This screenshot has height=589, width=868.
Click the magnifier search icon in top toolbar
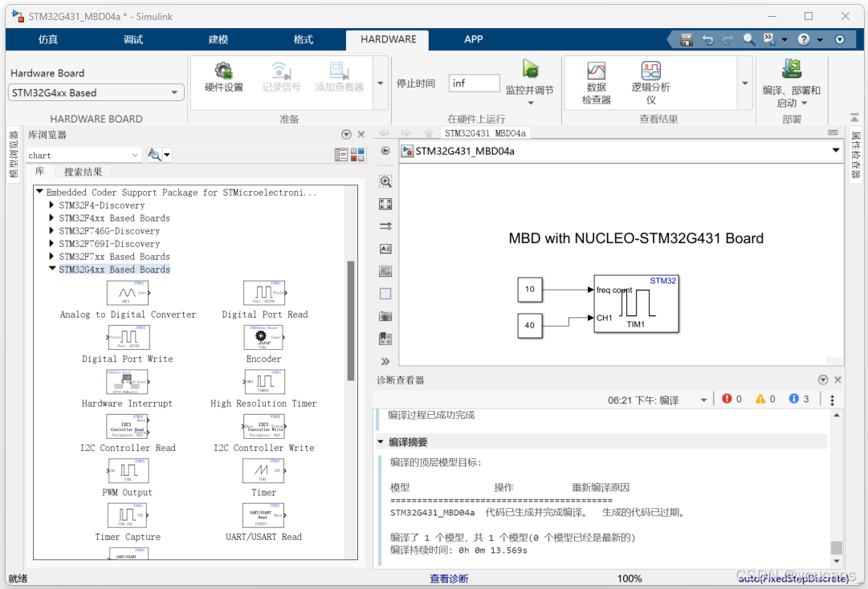[x=748, y=39]
